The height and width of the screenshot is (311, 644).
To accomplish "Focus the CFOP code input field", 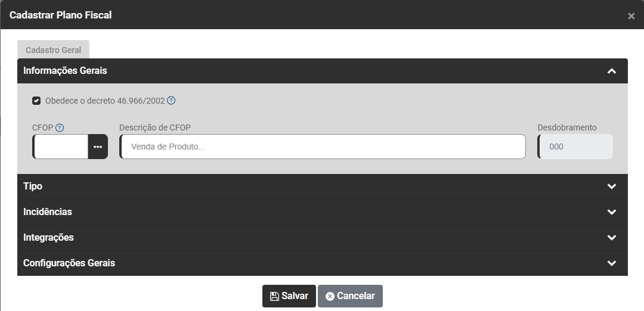I will click(61, 147).
